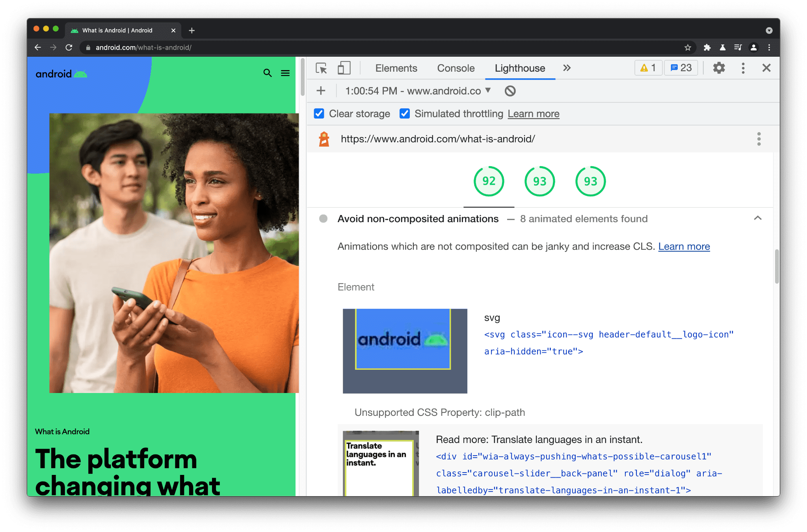Expand the more DevTools panels chevron
The image size is (807, 532).
point(567,68)
